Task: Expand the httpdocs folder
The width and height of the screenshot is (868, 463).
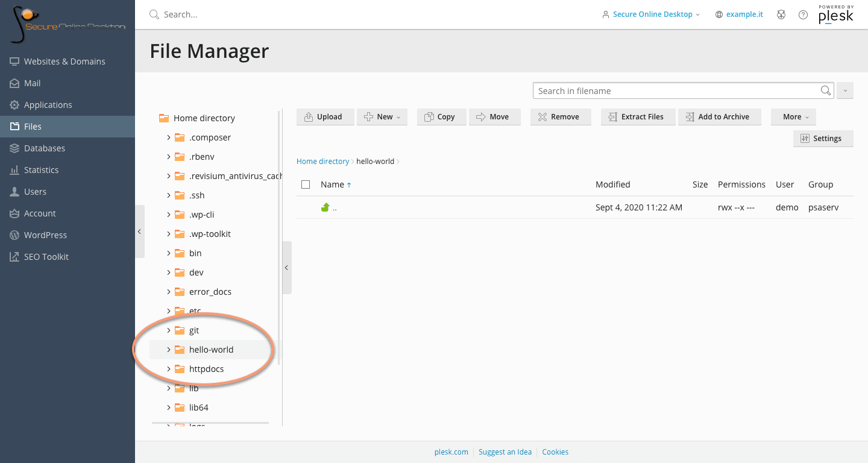Action: [169, 369]
